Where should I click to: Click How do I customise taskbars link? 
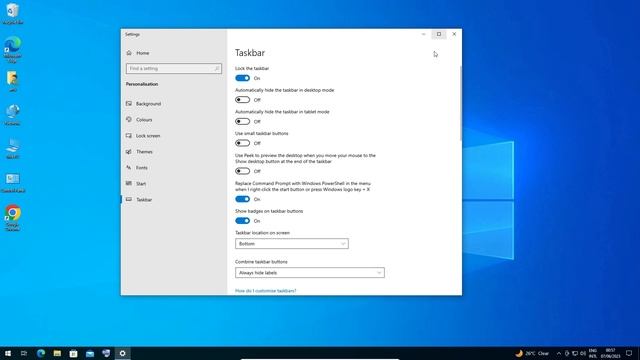(266, 291)
